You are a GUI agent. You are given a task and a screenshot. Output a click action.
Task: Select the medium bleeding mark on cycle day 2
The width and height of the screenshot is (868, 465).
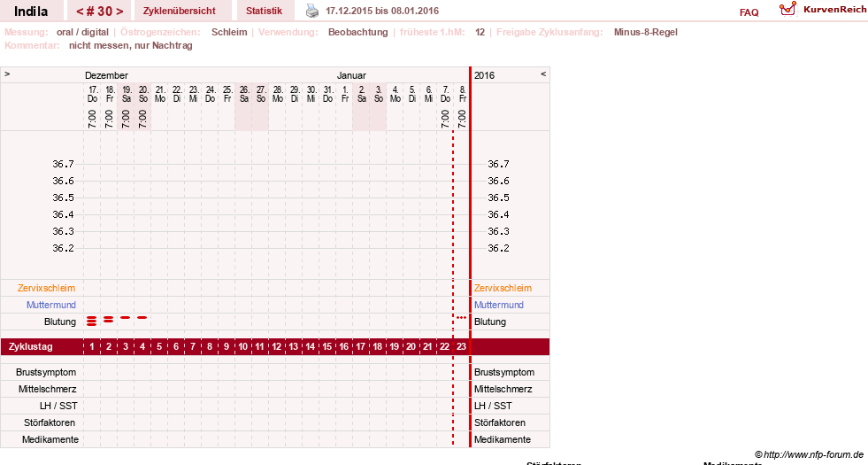(109, 319)
